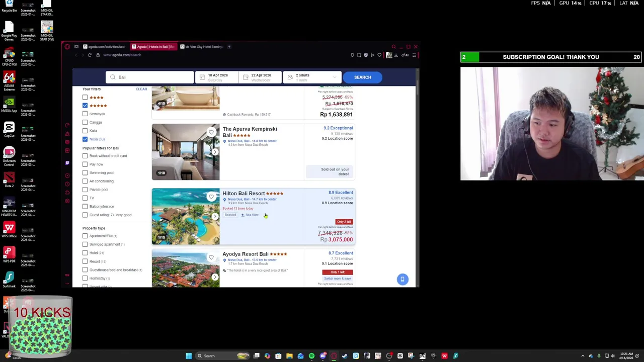Favorite Ayodya Resort Bali with heart icon
644x362 pixels.
coord(211,257)
